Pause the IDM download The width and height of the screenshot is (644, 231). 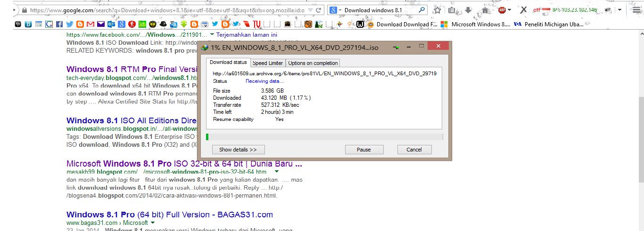(364, 150)
